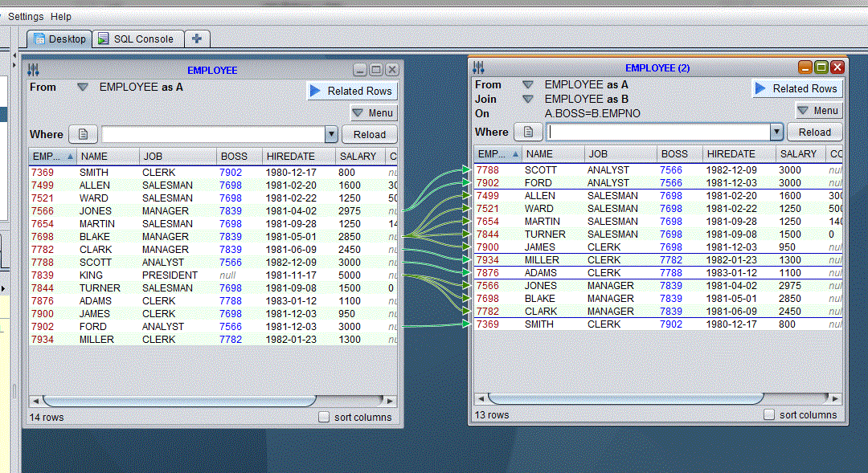The image size is (868, 473).
Task: Sort by EMP... column header in EMPLOYEE window
Action: [52, 157]
